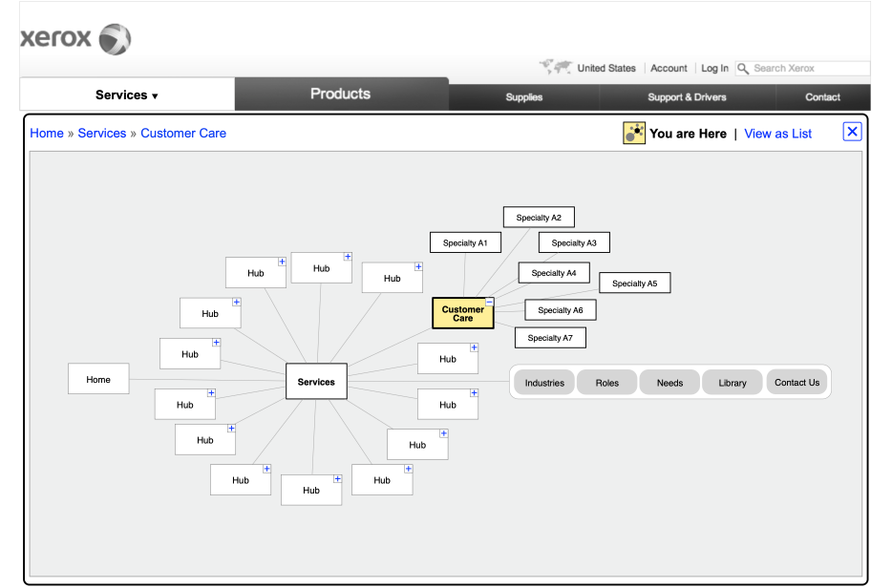Open Specialty A3 node
The image size is (892, 588).
point(574,242)
